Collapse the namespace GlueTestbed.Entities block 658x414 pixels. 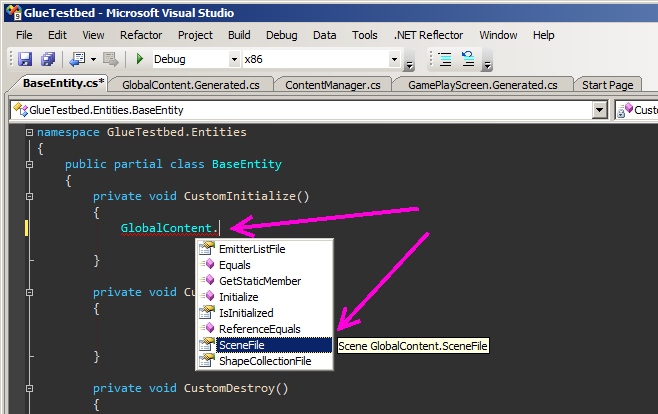pyautogui.click(x=29, y=133)
